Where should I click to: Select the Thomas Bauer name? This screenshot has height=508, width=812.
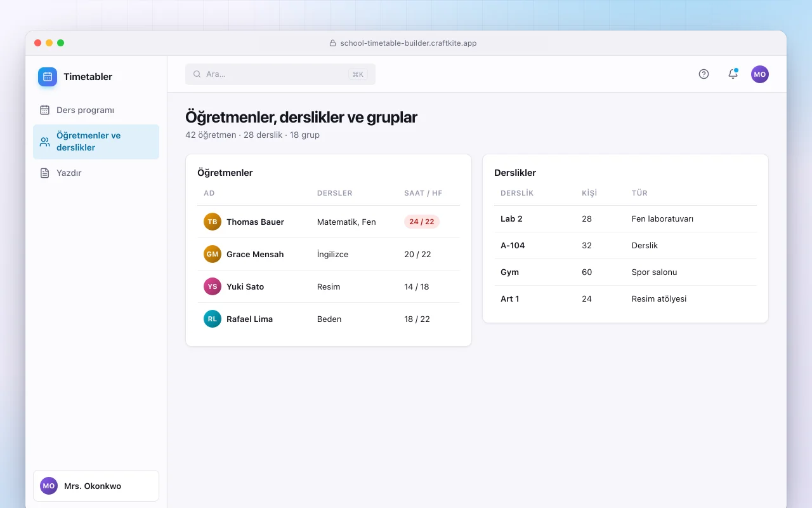[255, 222]
